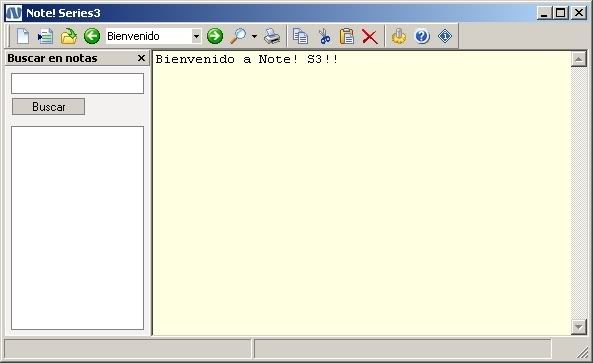Click the note list icon
Viewport: 593px width, 363px height.
pyautogui.click(x=45, y=36)
